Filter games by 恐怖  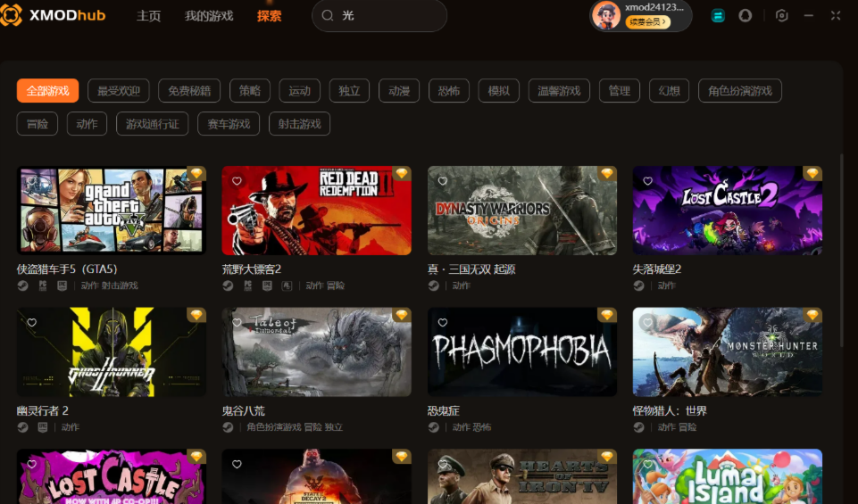[449, 91]
